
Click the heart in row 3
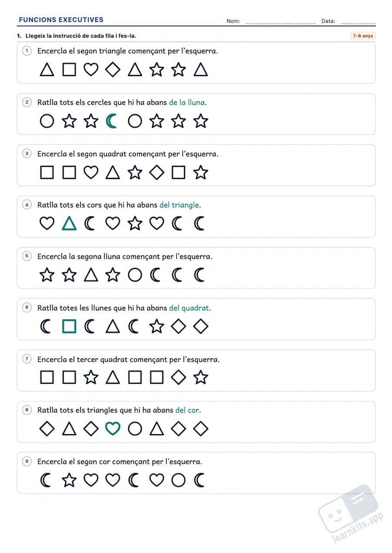[x=91, y=173]
